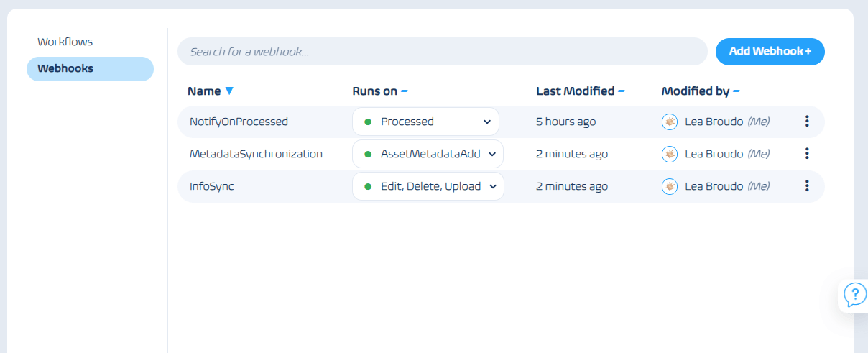The image size is (868, 353).
Task: Click 2 minutes ago in MetadataSynchronization row
Action: 572,154
